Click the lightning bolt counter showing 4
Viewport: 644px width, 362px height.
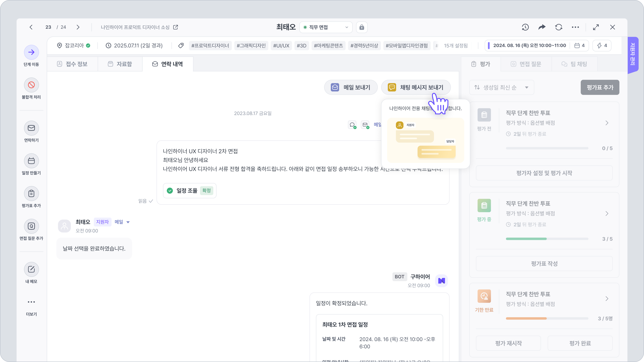pos(602,45)
